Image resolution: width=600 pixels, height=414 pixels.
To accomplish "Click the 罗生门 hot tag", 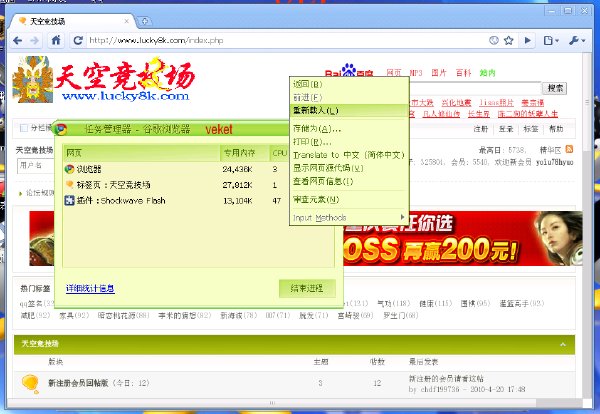I will point(401,316).
